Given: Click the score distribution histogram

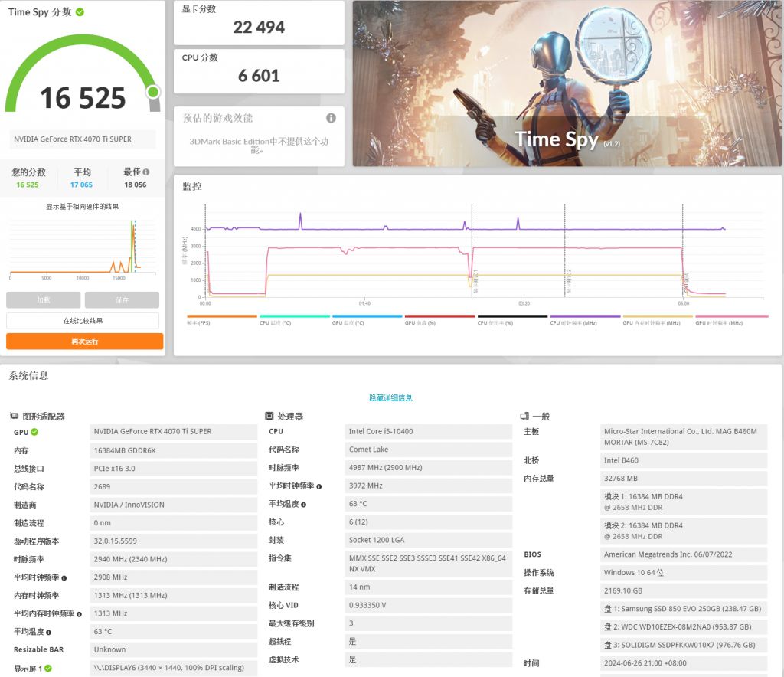Looking at the screenshot, I should click(83, 245).
